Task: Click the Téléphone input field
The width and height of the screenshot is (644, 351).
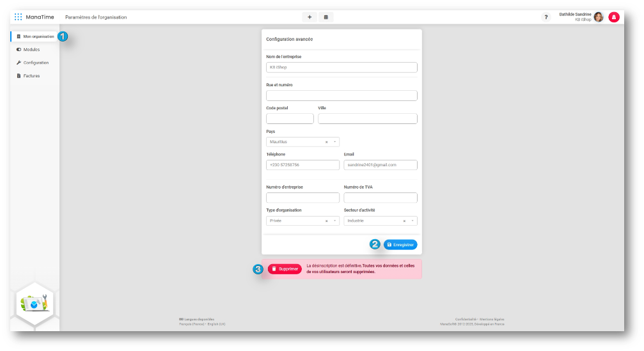Action: (302, 165)
